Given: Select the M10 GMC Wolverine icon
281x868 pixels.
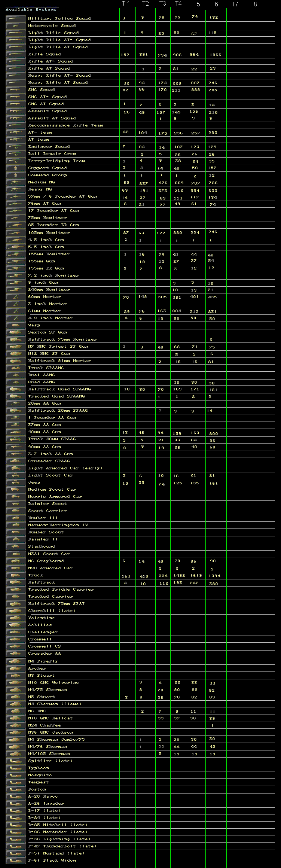Looking at the screenshot, I should (16, 682).
